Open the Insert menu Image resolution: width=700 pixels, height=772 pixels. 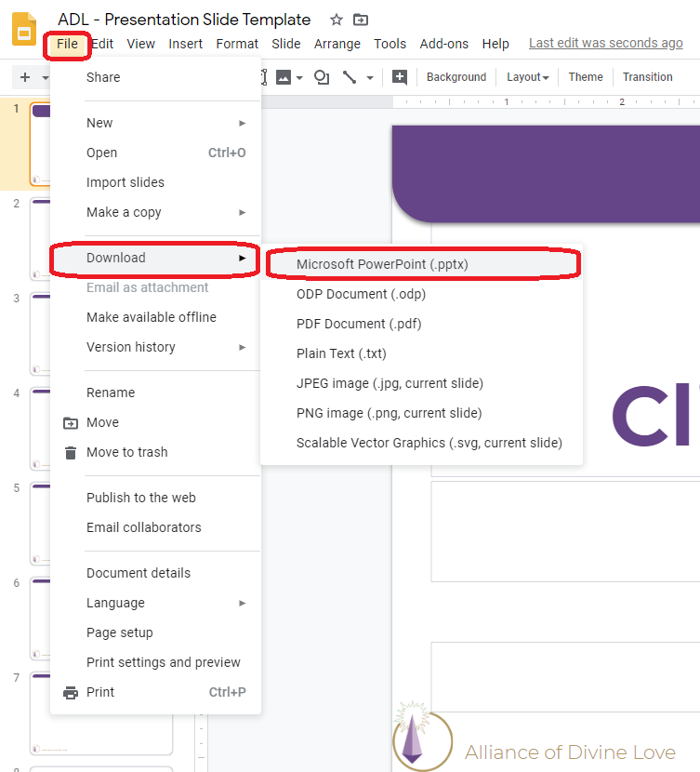click(x=185, y=45)
